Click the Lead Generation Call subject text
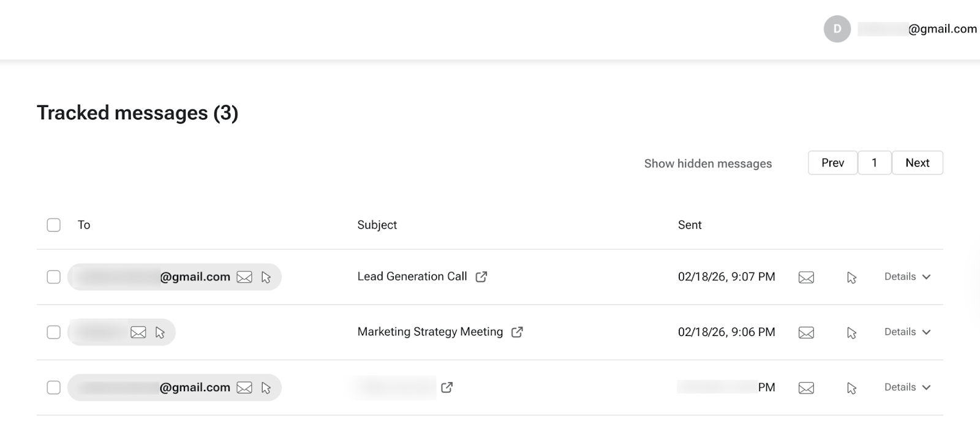 pyautogui.click(x=412, y=277)
